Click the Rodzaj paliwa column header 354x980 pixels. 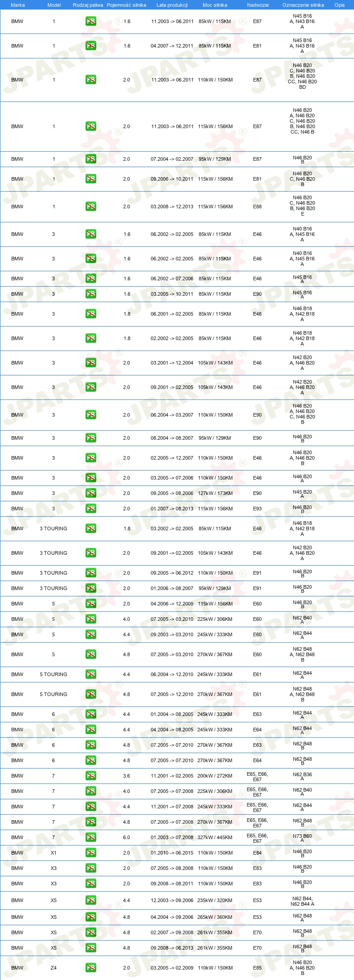(x=88, y=5)
